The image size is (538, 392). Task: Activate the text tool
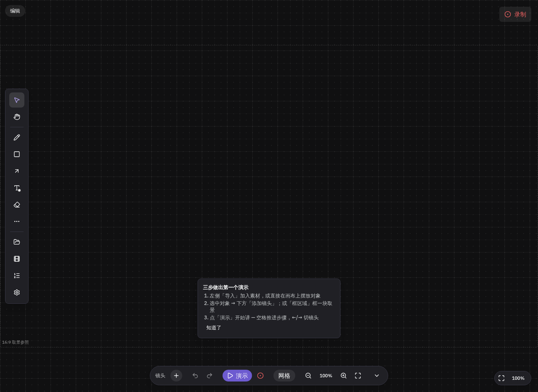(x=17, y=188)
